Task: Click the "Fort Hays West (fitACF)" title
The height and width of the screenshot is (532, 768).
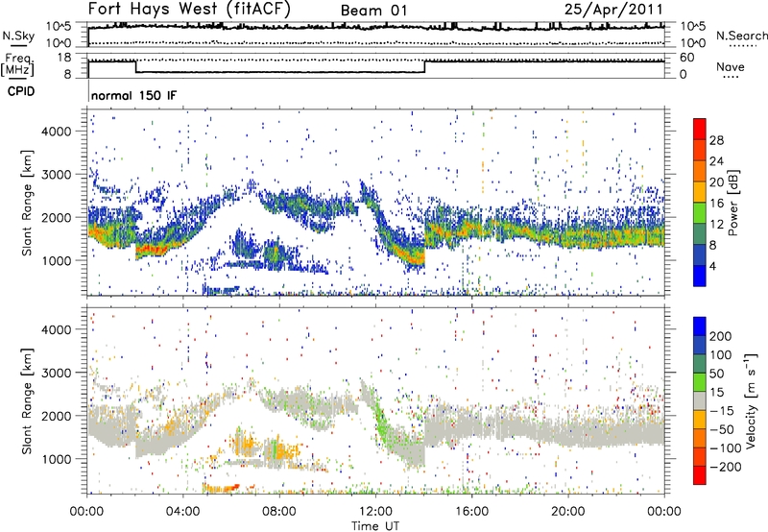Action: [x=189, y=9]
